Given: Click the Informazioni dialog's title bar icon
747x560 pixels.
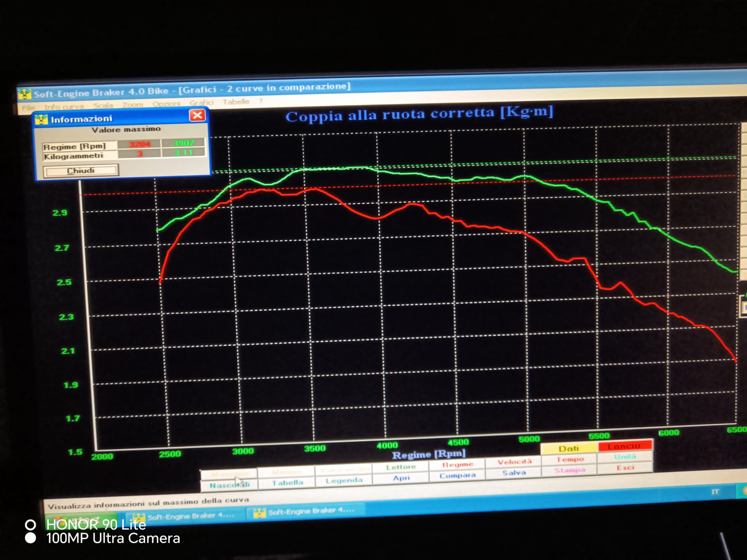Looking at the screenshot, I should pyautogui.click(x=42, y=120).
